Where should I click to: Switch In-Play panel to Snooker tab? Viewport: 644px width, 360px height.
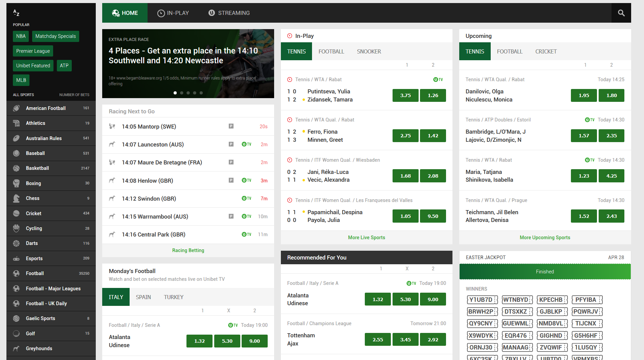[x=369, y=51]
